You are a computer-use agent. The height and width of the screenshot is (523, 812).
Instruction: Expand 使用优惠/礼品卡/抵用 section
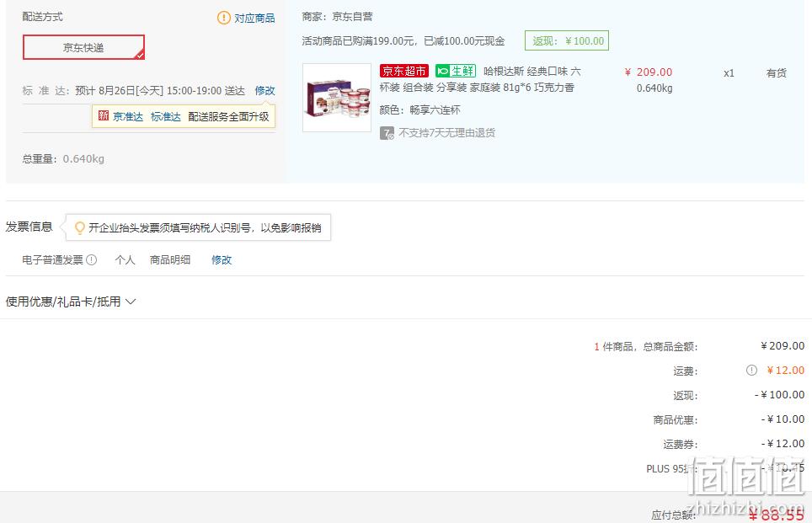point(71,302)
